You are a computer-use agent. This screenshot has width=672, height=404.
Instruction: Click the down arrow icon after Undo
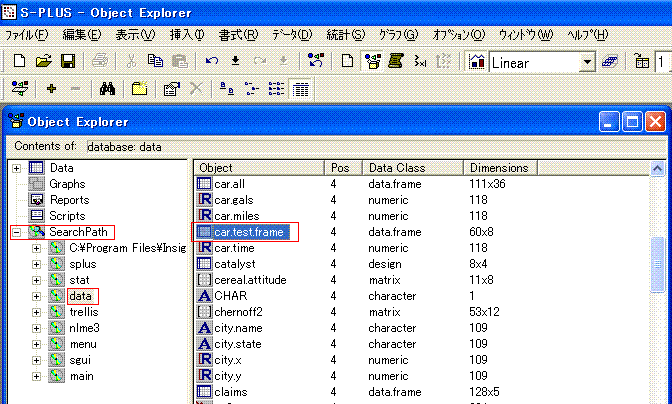point(235,61)
